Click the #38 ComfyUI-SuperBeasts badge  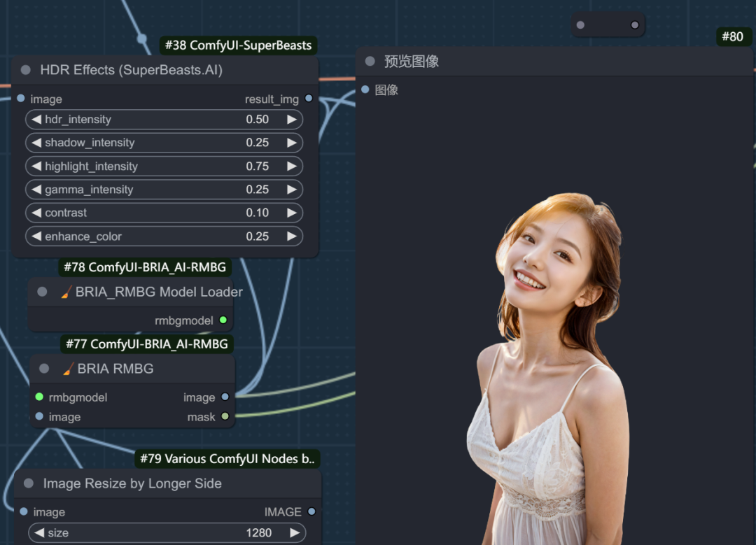click(238, 45)
